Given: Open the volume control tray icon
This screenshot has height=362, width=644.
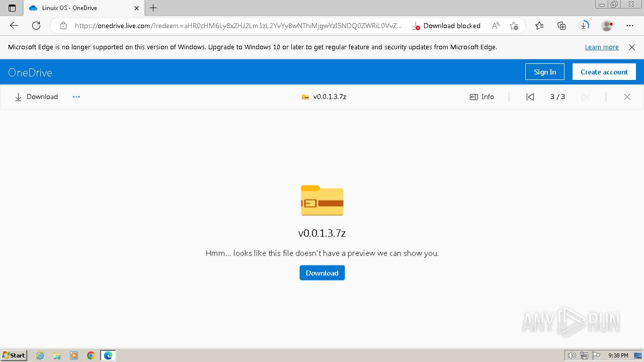Looking at the screenshot, I should 572,355.
